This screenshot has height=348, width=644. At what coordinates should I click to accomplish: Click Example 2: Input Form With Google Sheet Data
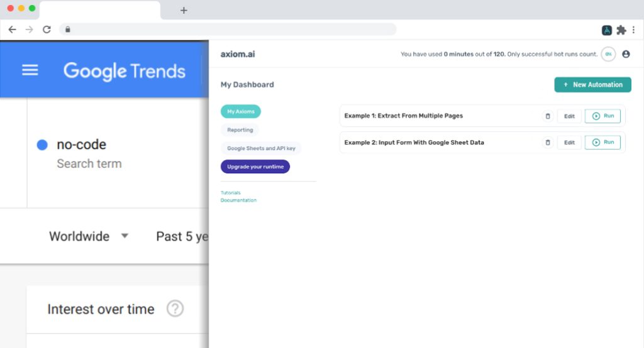click(x=414, y=143)
